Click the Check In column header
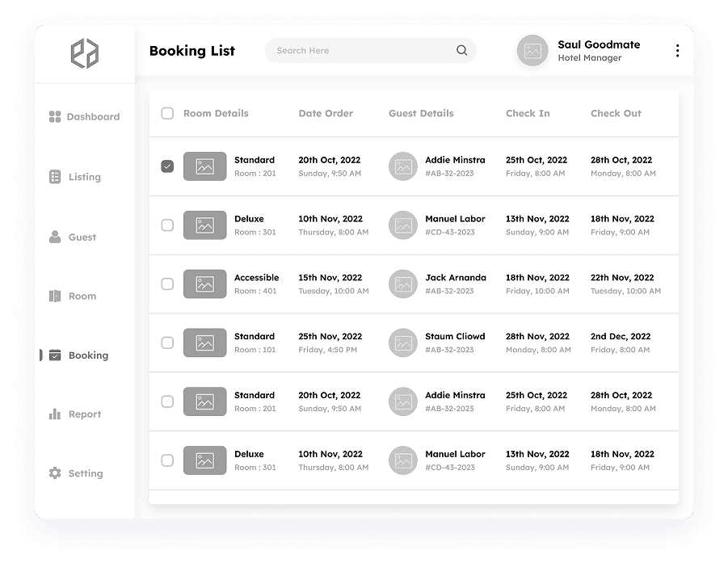The height and width of the screenshot is (563, 728). coord(527,113)
